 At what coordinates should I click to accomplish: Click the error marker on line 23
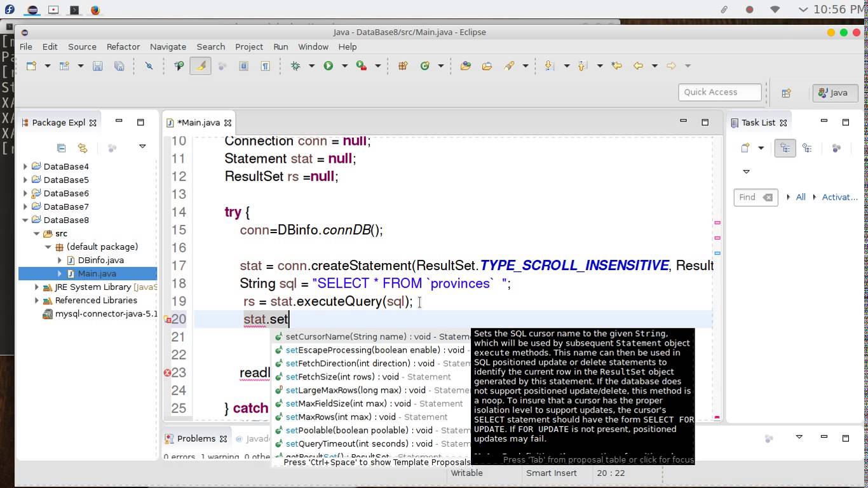pyautogui.click(x=167, y=373)
